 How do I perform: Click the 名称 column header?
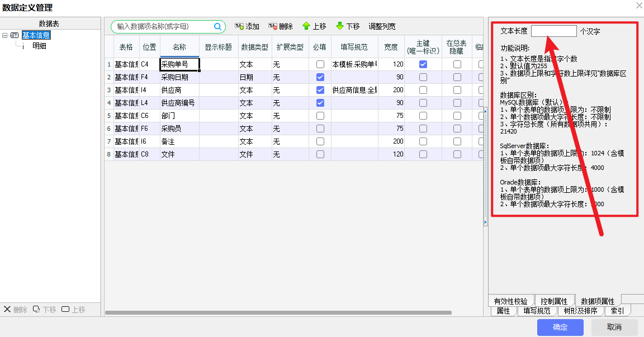click(179, 47)
